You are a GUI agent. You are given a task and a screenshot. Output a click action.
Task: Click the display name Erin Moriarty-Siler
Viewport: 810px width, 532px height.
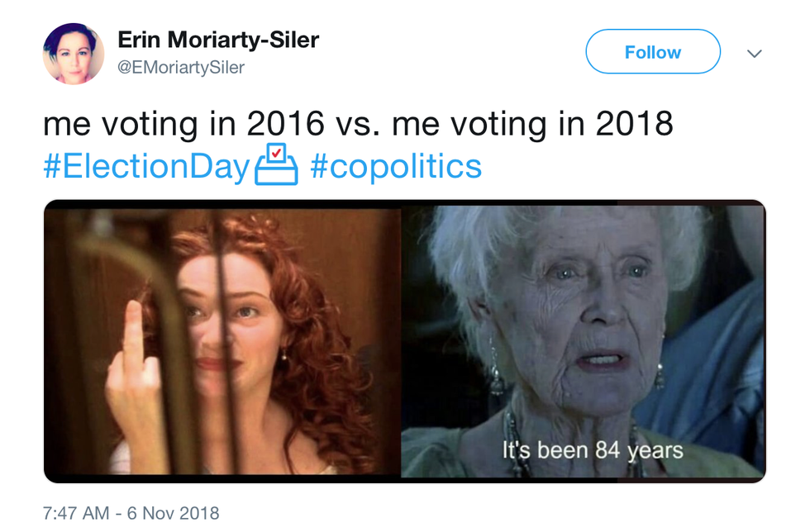pyautogui.click(x=218, y=39)
